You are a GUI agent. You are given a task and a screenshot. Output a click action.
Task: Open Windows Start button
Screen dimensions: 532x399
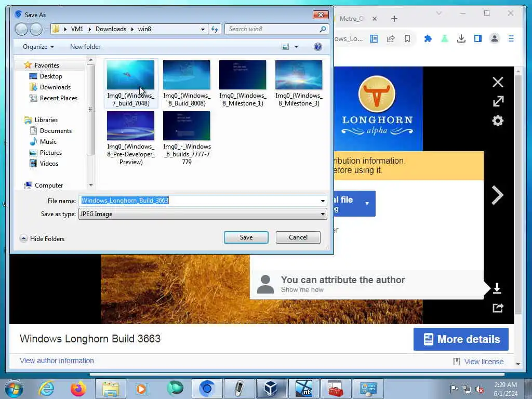[14, 389]
